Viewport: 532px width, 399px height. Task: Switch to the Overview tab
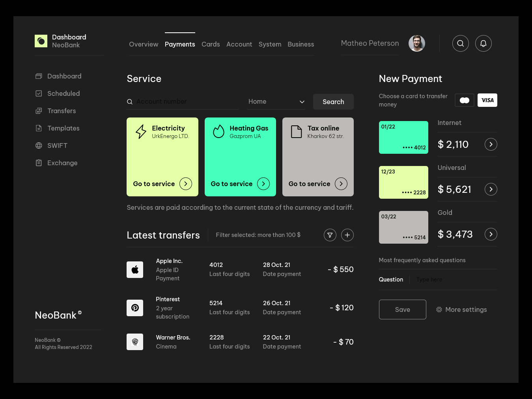(144, 44)
